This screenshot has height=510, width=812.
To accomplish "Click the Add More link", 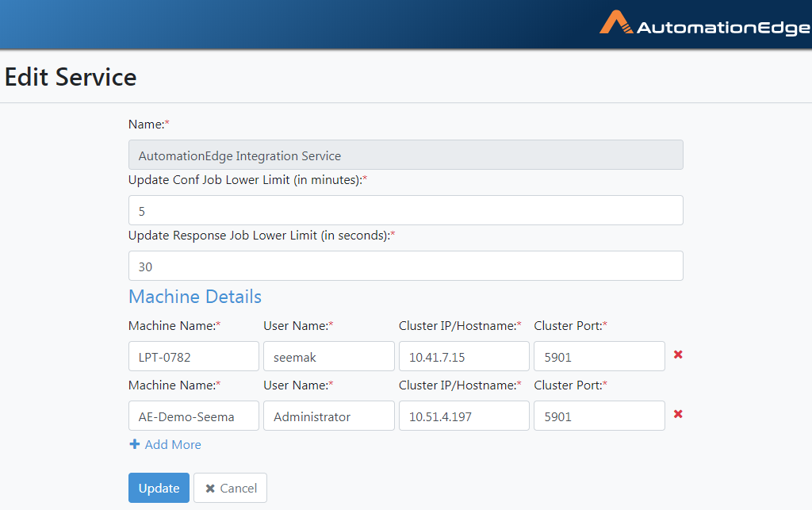I will click(x=165, y=444).
